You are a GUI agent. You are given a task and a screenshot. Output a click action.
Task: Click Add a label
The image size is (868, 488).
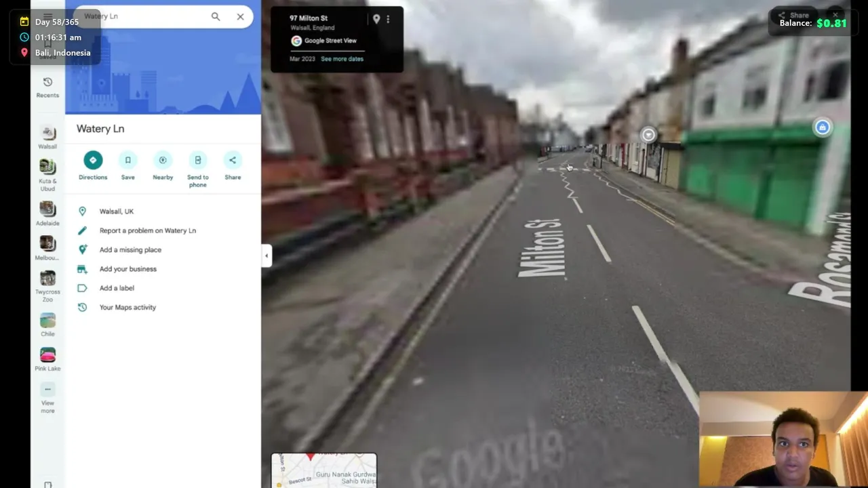pos(163,288)
